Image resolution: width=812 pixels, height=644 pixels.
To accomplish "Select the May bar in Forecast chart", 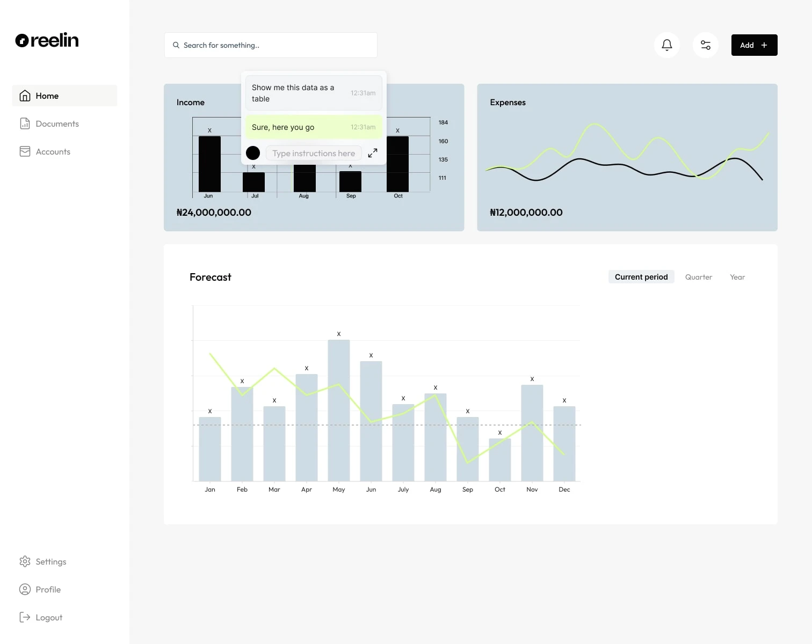I will coord(339,411).
